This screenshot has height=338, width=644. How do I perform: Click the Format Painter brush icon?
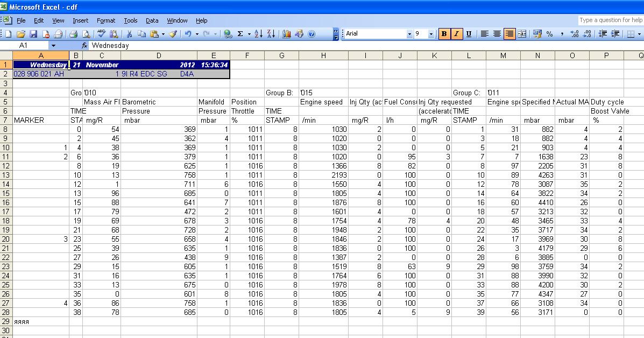click(173, 34)
